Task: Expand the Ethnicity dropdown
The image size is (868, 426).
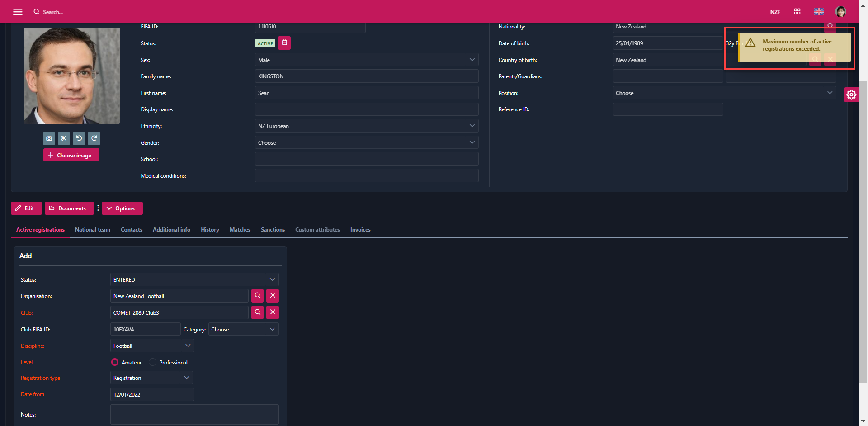Action: tap(366, 126)
